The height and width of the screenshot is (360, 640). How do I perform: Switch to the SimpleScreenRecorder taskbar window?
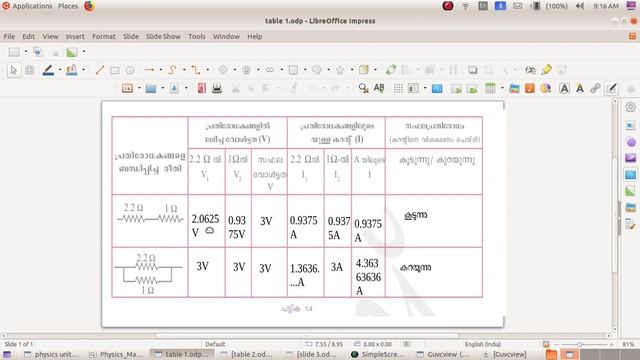[x=378, y=354]
